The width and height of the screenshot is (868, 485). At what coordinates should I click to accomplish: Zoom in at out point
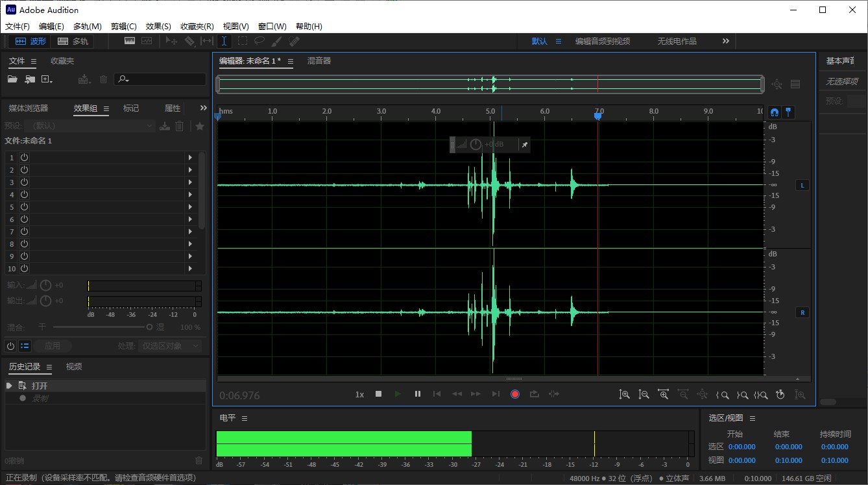click(742, 394)
